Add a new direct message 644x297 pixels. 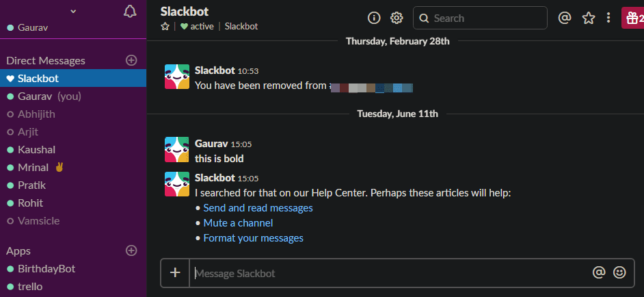tap(131, 60)
